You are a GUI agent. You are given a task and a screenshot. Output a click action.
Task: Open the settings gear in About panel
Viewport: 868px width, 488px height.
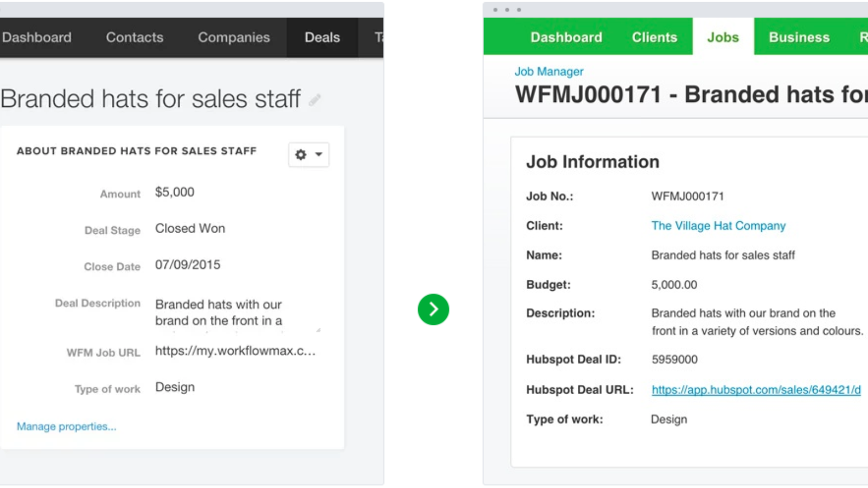coord(300,155)
